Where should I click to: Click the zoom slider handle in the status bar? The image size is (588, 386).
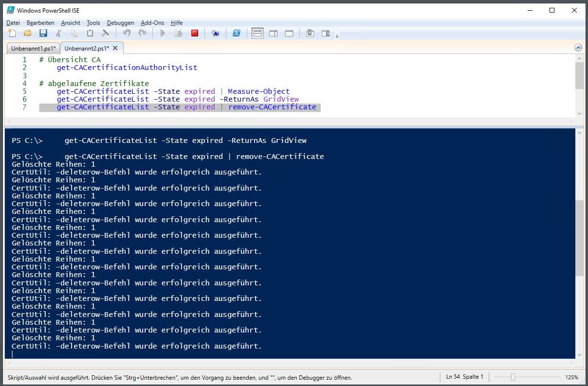[x=513, y=377]
